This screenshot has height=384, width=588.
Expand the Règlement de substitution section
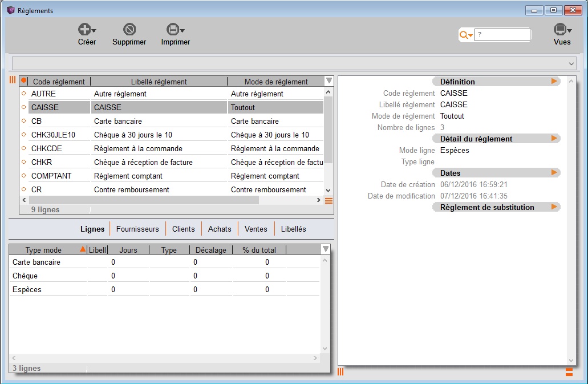pos(554,207)
